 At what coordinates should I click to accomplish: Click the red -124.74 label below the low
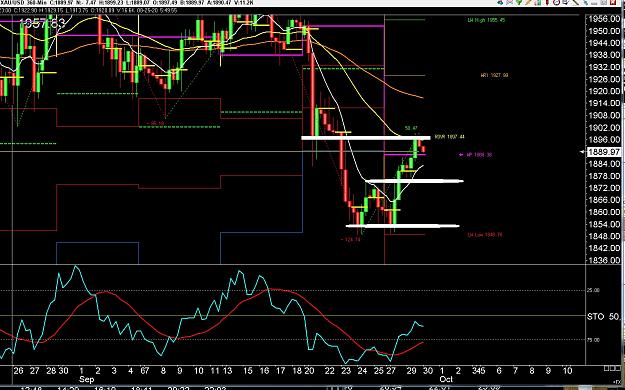[x=350, y=240]
